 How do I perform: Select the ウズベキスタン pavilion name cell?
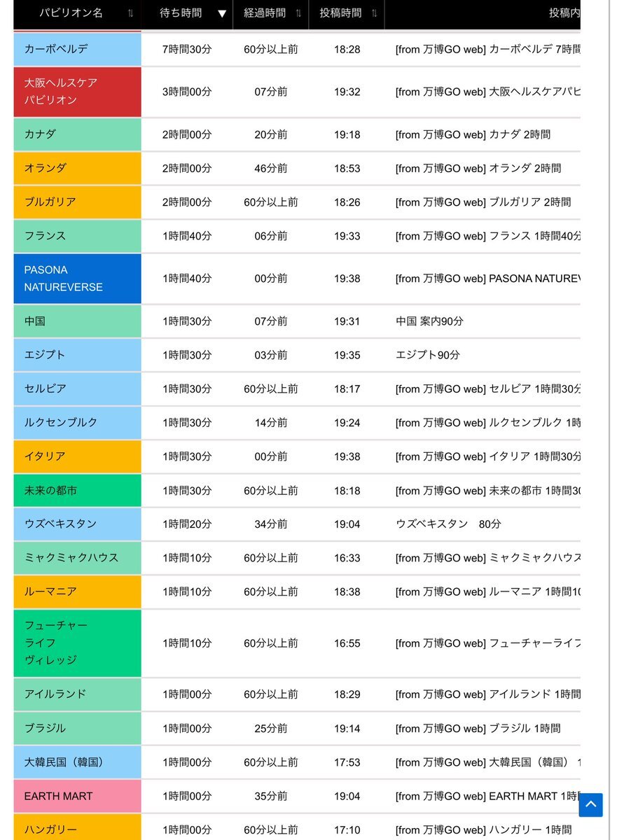pos(77,524)
